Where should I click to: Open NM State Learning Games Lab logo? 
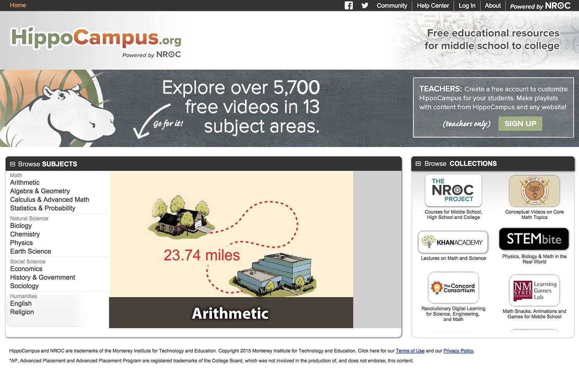(534, 291)
